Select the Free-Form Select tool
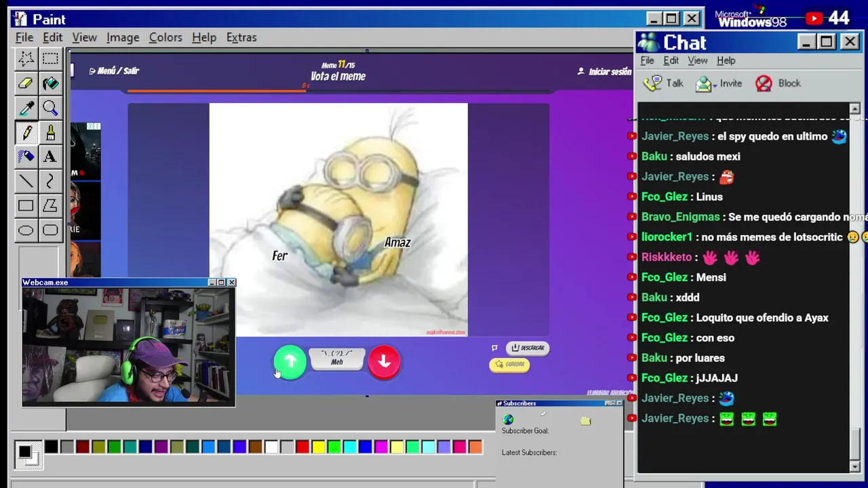Viewport: 868px width, 488px height. click(x=26, y=59)
